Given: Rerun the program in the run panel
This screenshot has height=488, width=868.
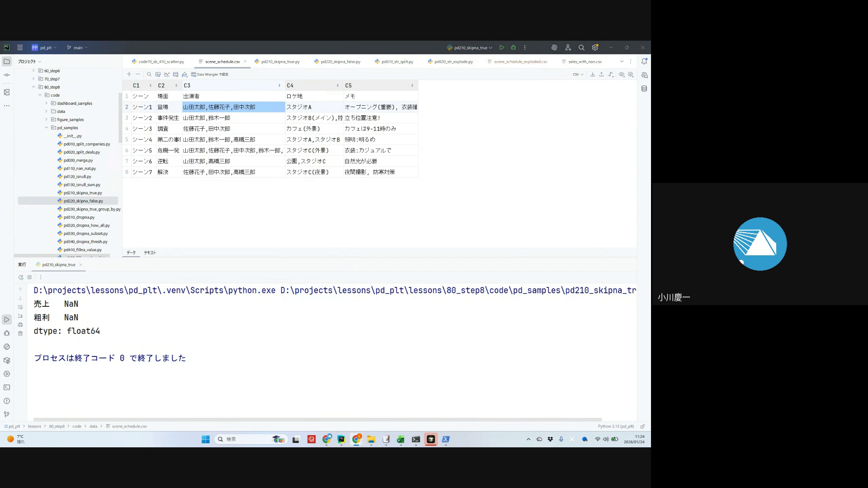Looking at the screenshot, I should [21, 277].
